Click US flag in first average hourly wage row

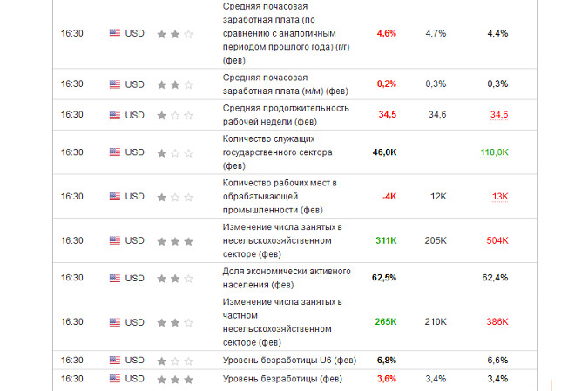pos(114,33)
